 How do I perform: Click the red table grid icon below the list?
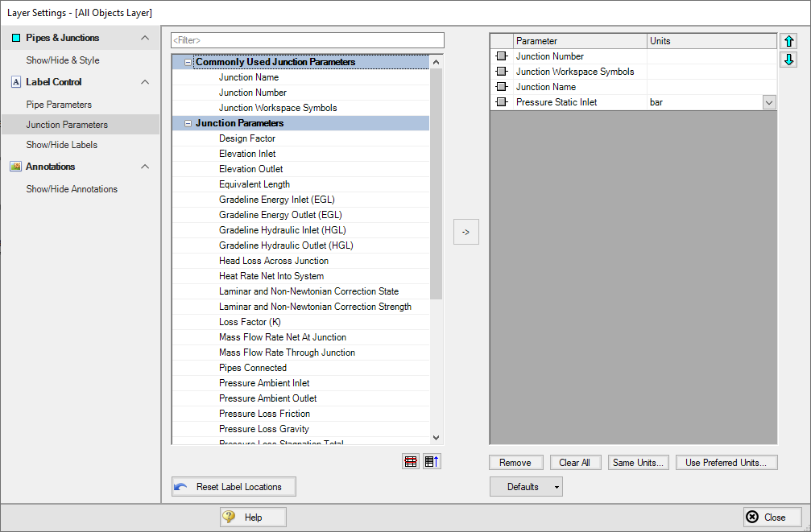(x=411, y=461)
